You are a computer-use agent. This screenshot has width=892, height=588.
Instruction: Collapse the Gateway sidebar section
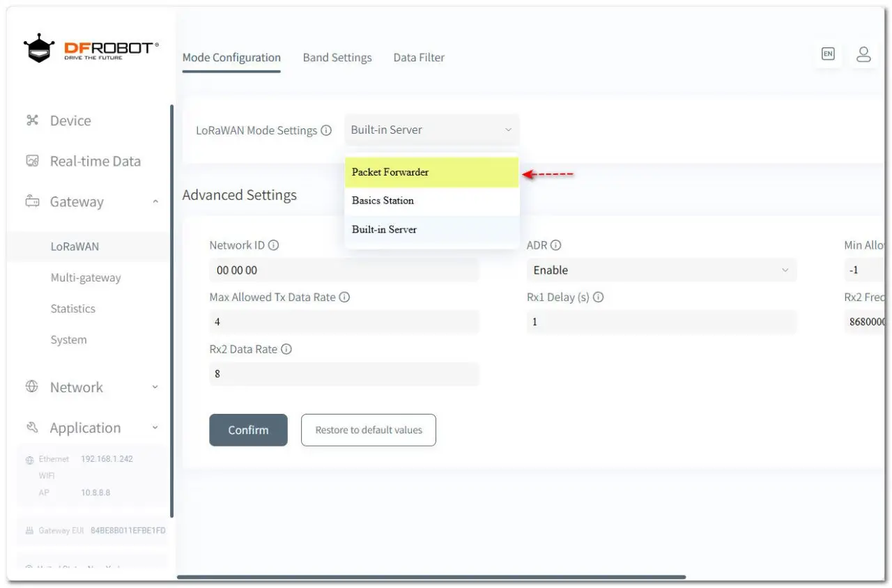coord(155,202)
